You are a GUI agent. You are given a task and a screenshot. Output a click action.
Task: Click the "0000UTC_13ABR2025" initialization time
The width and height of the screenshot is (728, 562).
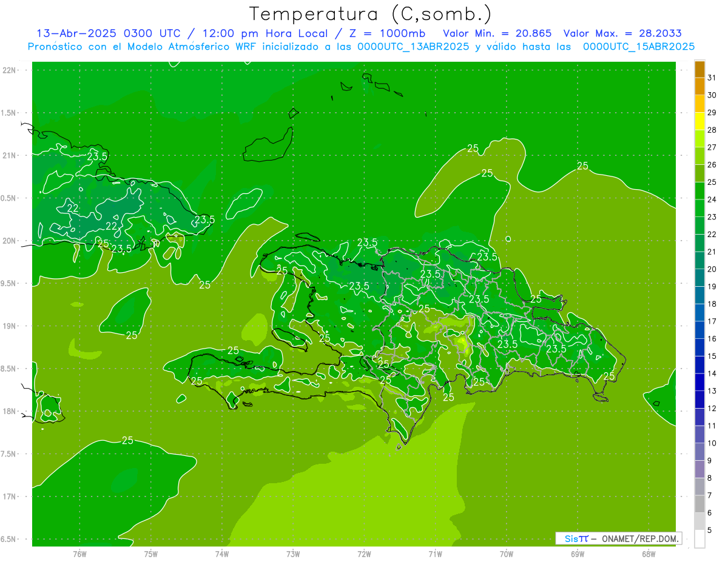[413, 47]
